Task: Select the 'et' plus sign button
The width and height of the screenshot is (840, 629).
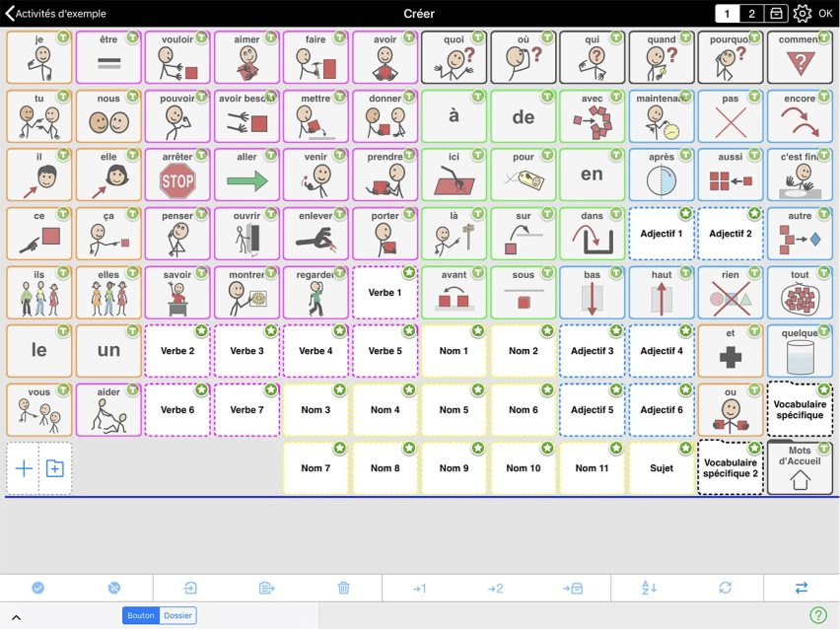Action: 731,351
